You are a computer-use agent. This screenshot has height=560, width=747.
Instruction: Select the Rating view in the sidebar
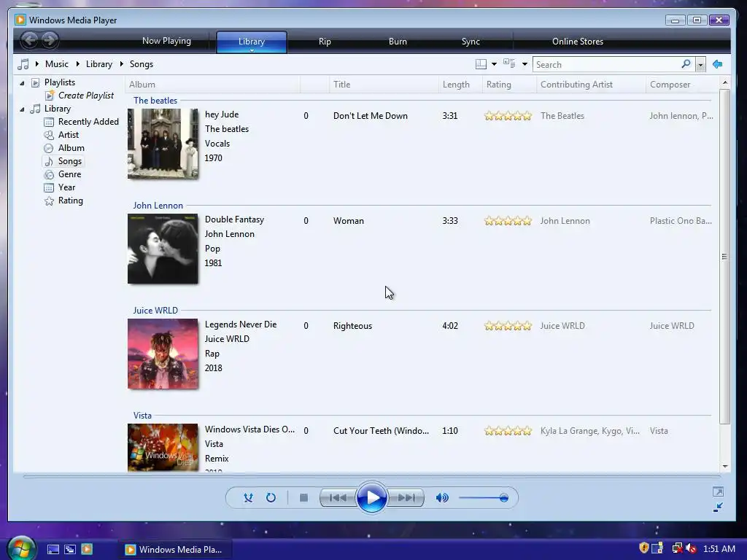pos(71,201)
